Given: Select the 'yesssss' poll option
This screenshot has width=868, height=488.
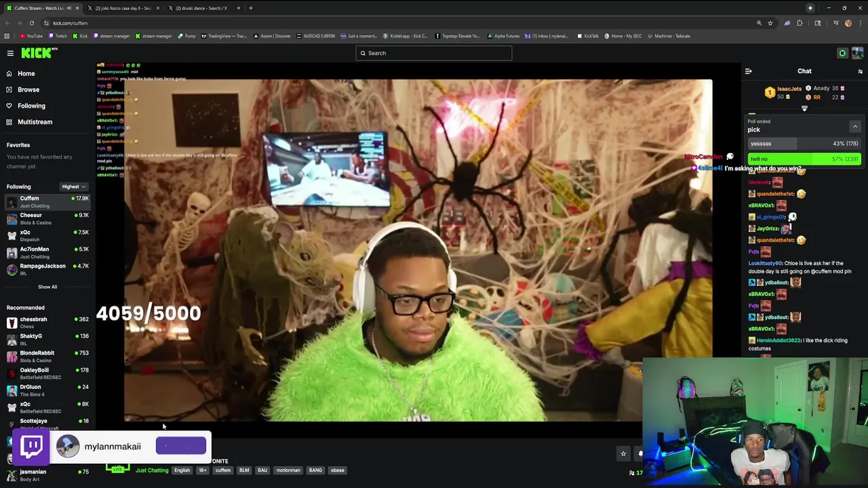Looking at the screenshot, I should tap(804, 144).
